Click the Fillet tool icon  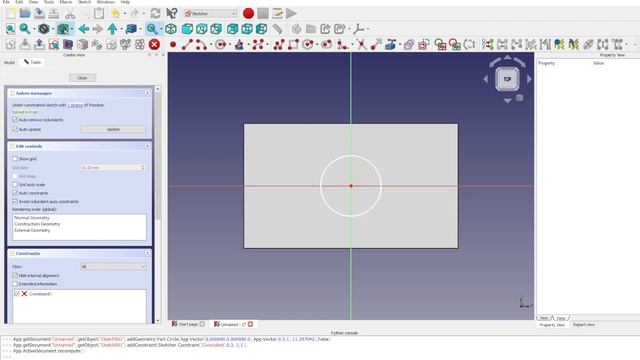pos(342,44)
